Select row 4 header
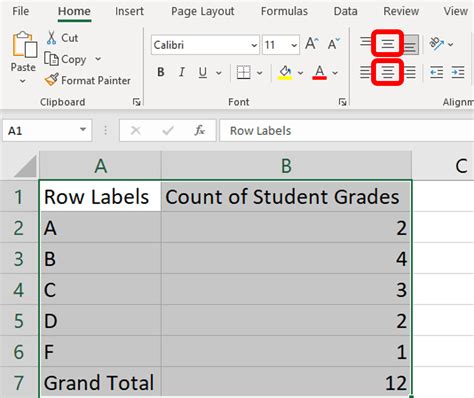This screenshot has height=398, width=474. (x=19, y=289)
